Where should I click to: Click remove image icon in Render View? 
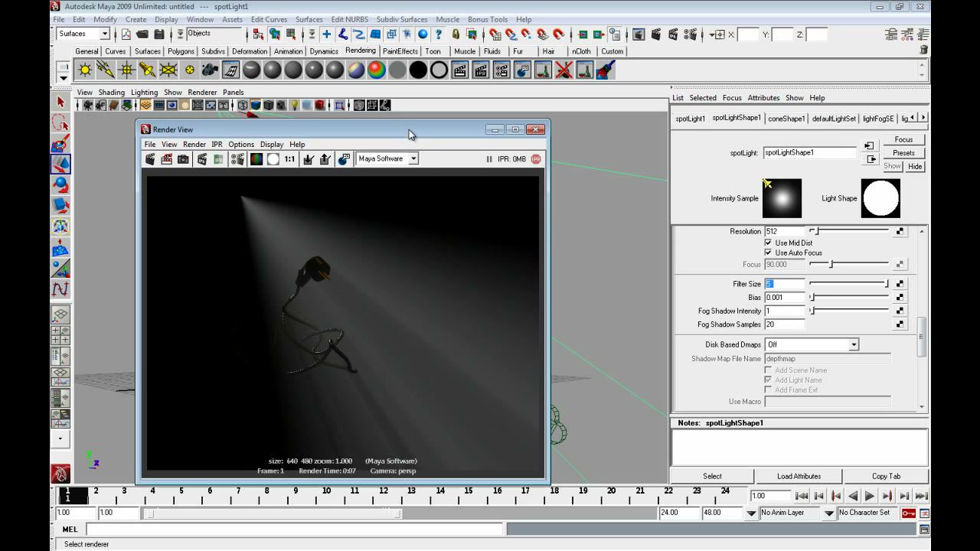pyautogui.click(x=325, y=159)
